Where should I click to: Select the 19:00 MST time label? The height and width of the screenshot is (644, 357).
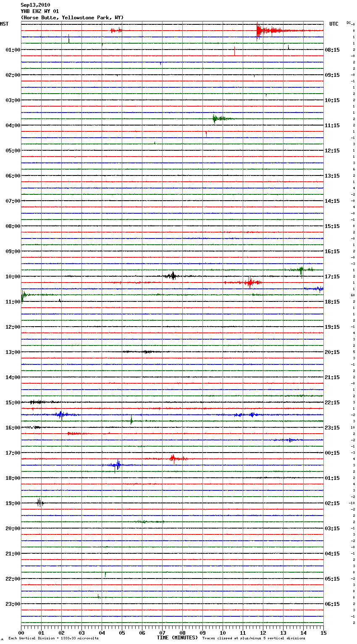[13, 503]
